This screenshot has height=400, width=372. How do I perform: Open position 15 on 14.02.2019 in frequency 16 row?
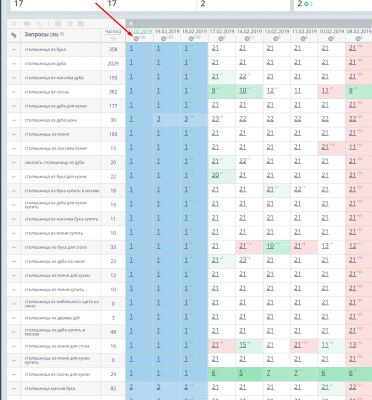point(243,345)
